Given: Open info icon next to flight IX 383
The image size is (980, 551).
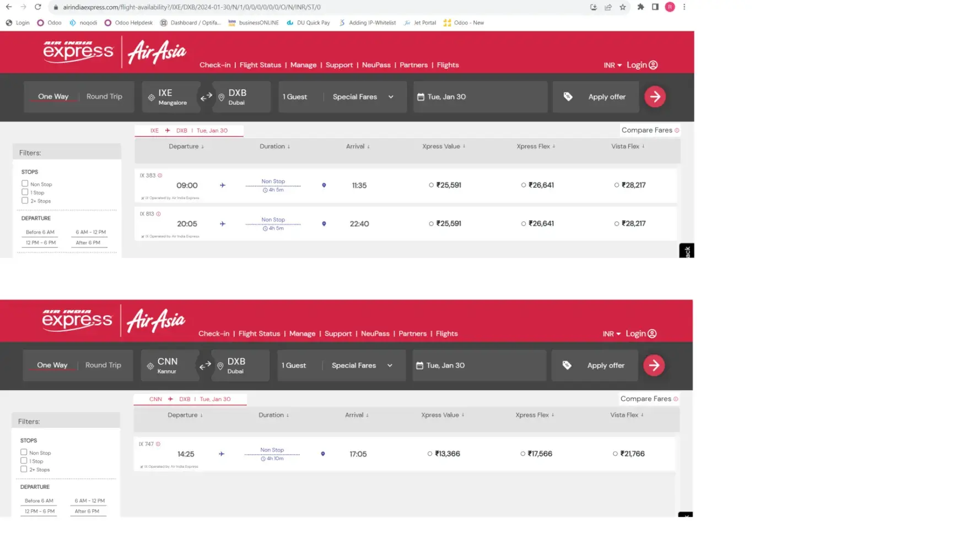Looking at the screenshot, I should point(160,176).
